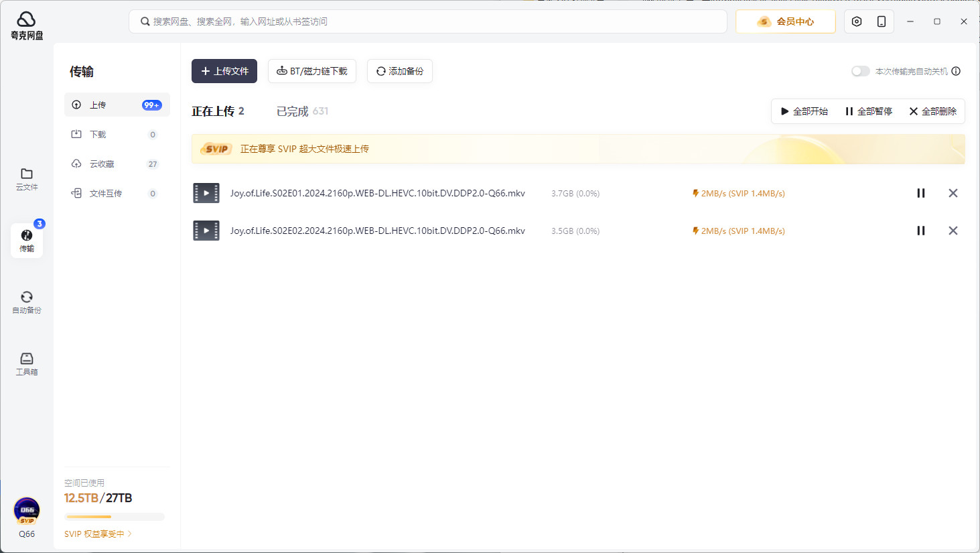Cancel upload of Joy.of.Life.S02E02 file
The height and width of the screenshot is (553, 980).
953,231
